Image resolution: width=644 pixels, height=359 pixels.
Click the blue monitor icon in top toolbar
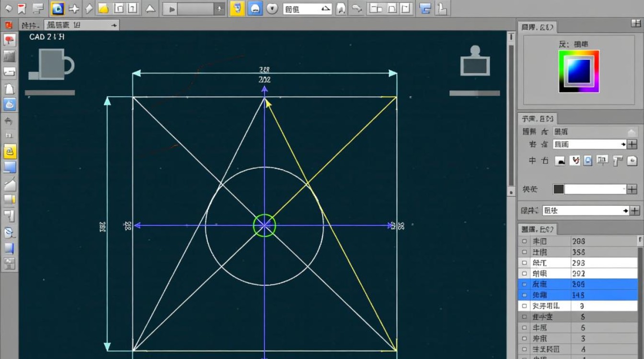pos(424,9)
